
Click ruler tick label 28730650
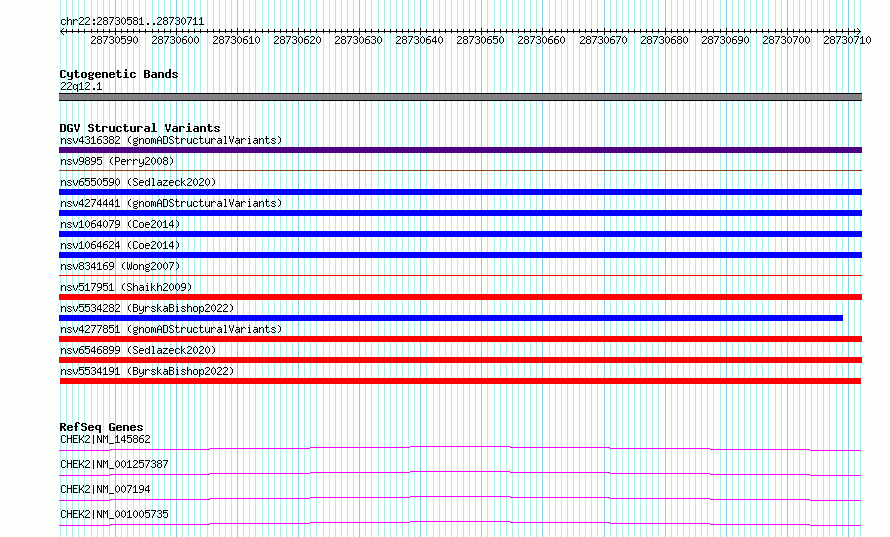click(x=480, y=40)
